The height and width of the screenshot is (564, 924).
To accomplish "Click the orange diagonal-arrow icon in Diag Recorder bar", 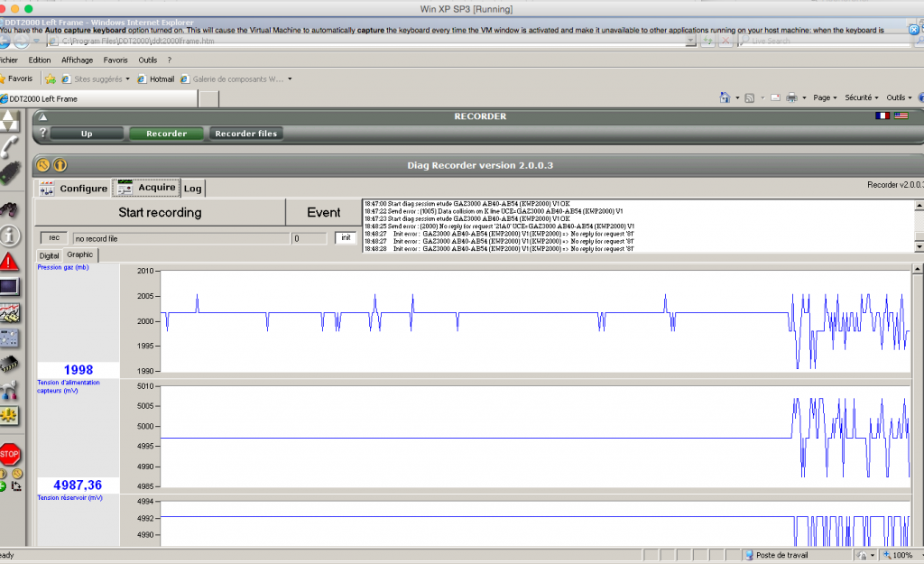I will [x=43, y=165].
